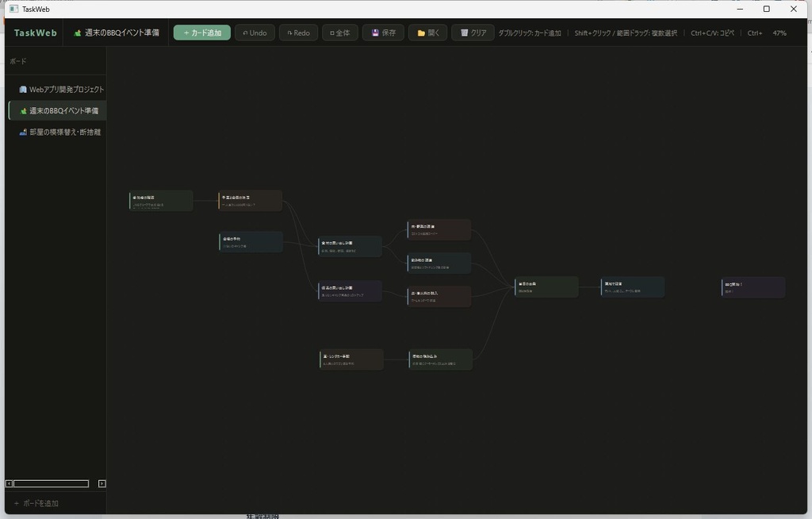Click the ボード sidebar heading

pyautogui.click(x=18, y=61)
